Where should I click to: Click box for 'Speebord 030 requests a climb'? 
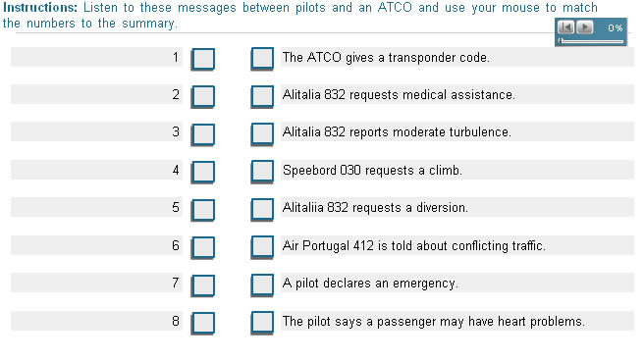click(x=262, y=172)
